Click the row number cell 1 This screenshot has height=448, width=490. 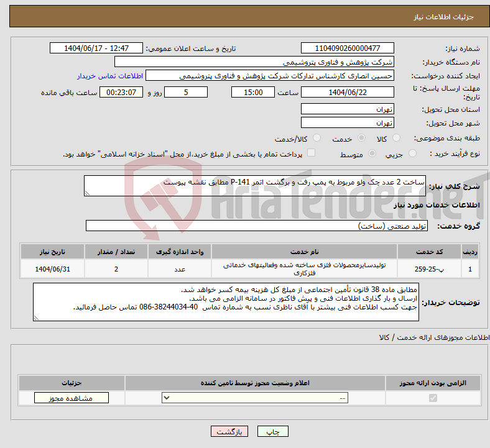pos(470,268)
